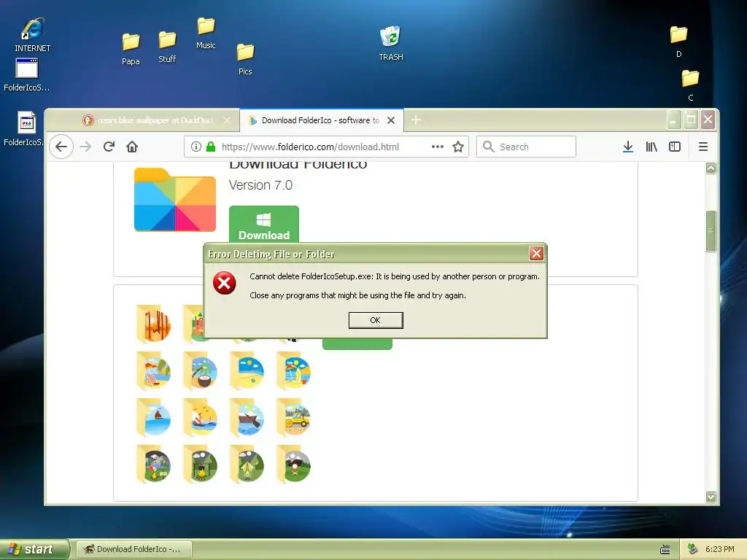Select the yellow bulldozer folder icon
747x560 pixels.
point(294,418)
